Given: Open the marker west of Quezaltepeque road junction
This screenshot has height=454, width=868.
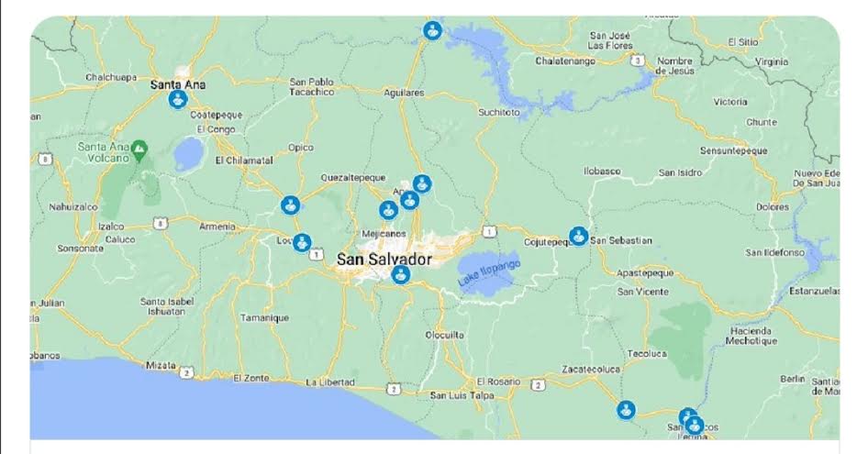Looking at the screenshot, I should pyautogui.click(x=290, y=205).
